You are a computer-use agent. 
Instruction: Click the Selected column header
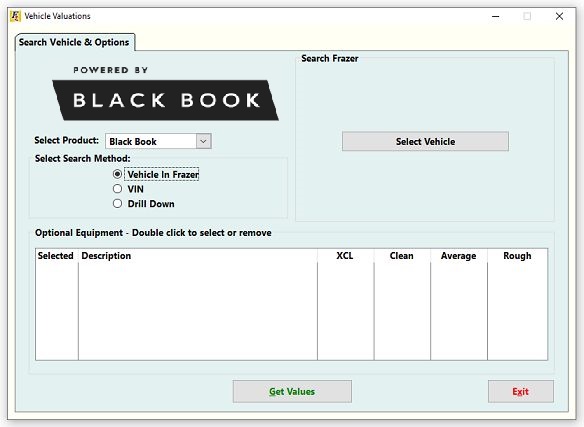click(57, 256)
